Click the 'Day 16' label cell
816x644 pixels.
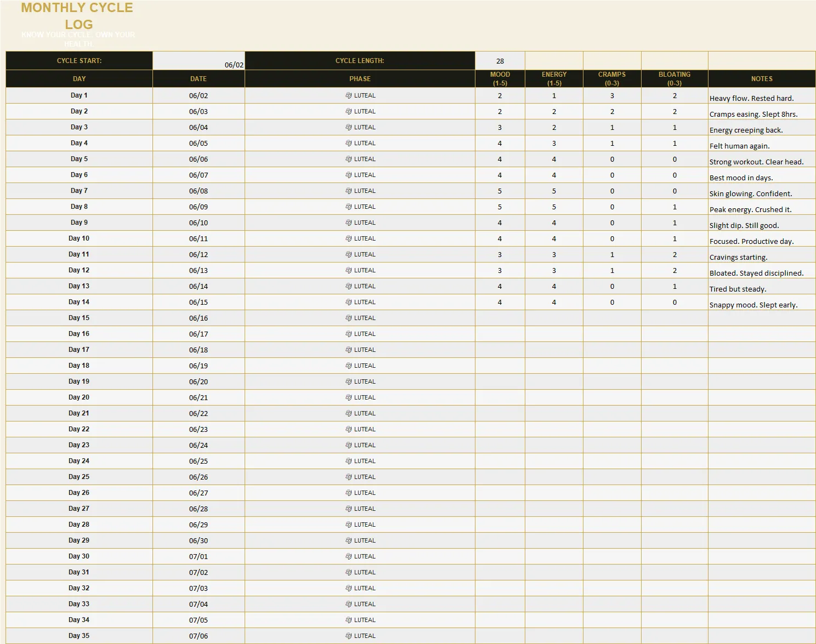79,334
